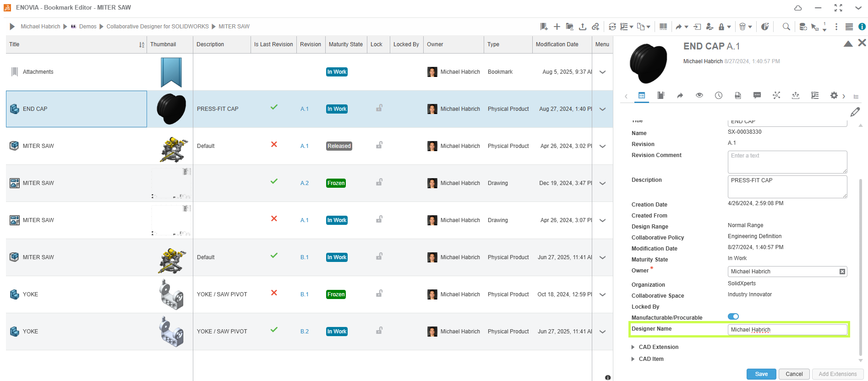The image size is (868, 381).
Task: Open the history clock icon in details panel
Action: (x=719, y=95)
